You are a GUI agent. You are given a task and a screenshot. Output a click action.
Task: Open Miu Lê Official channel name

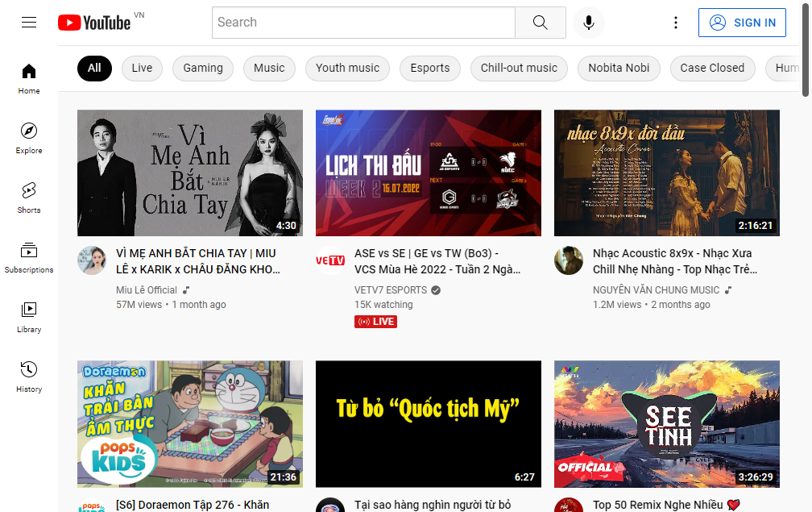[147, 290]
